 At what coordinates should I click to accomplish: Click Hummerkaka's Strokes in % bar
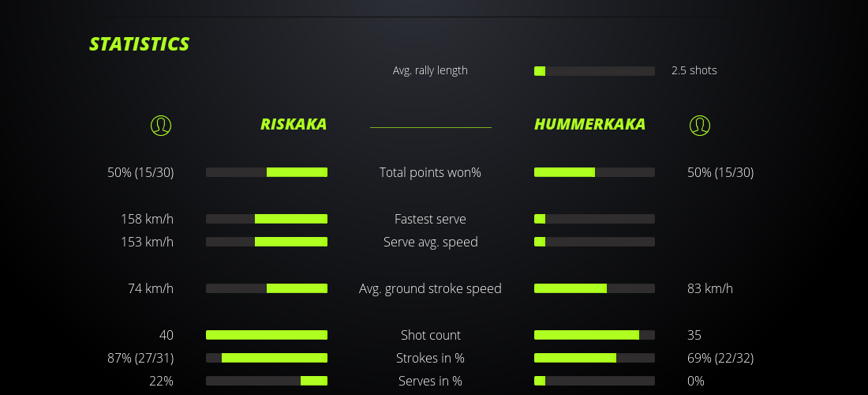[x=594, y=358]
